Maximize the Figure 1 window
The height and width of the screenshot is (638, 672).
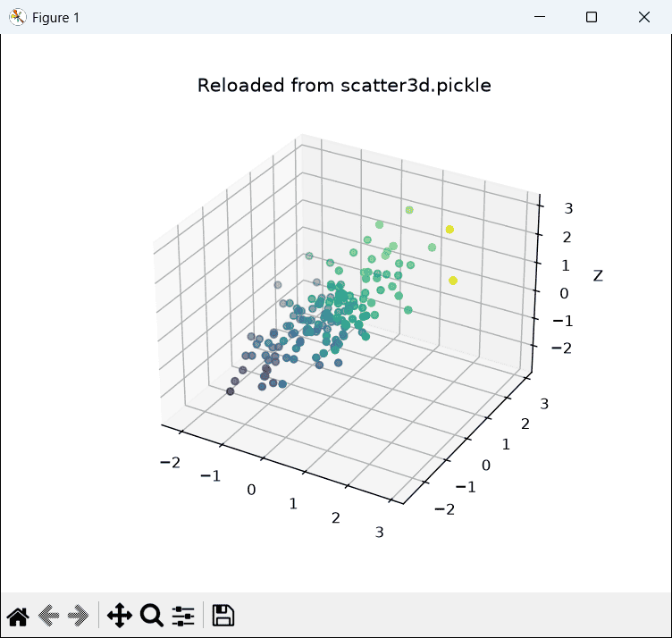(x=592, y=17)
